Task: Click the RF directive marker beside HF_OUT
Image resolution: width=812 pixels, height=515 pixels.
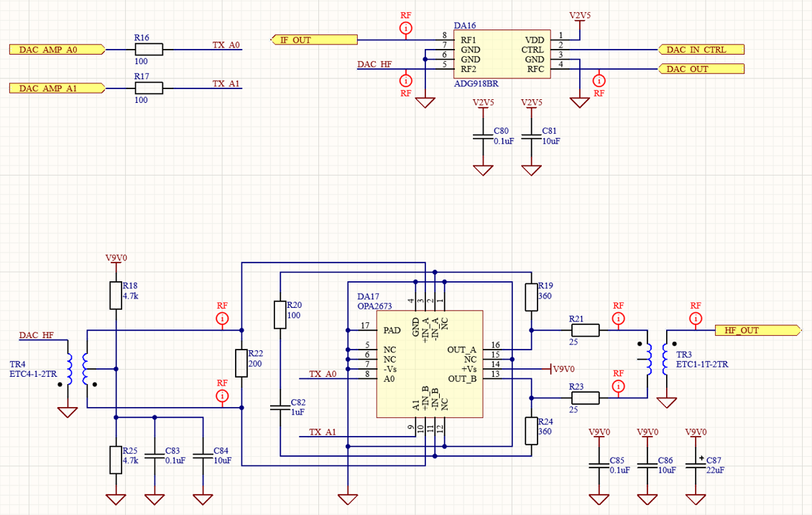Action: (x=695, y=318)
